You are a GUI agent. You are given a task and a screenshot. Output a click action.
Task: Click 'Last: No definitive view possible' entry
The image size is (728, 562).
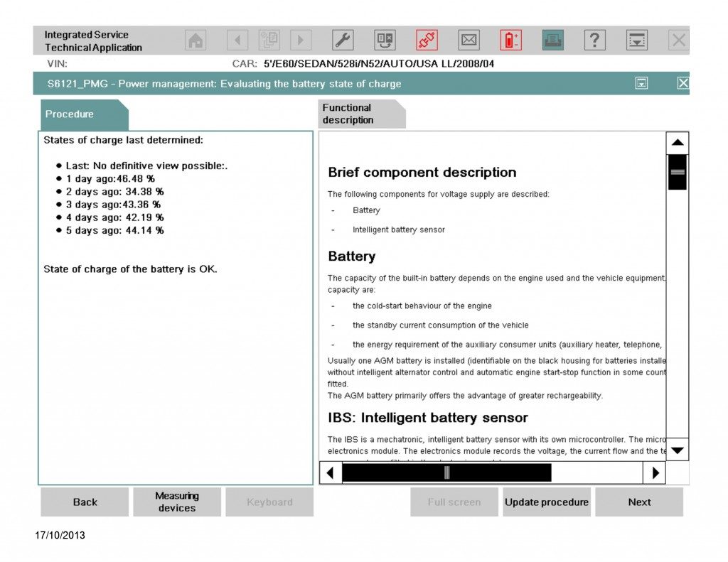point(146,166)
